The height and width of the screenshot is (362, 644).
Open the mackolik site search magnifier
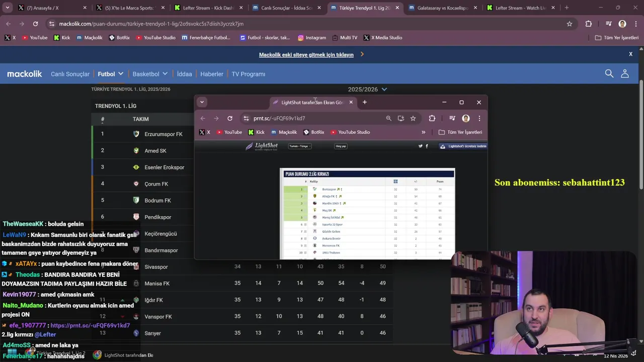click(609, 74)
